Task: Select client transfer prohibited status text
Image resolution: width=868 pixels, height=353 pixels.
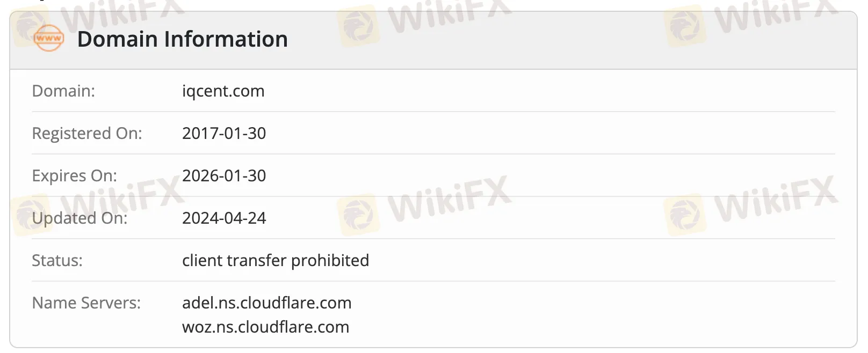Action: (x=276, y=261)
